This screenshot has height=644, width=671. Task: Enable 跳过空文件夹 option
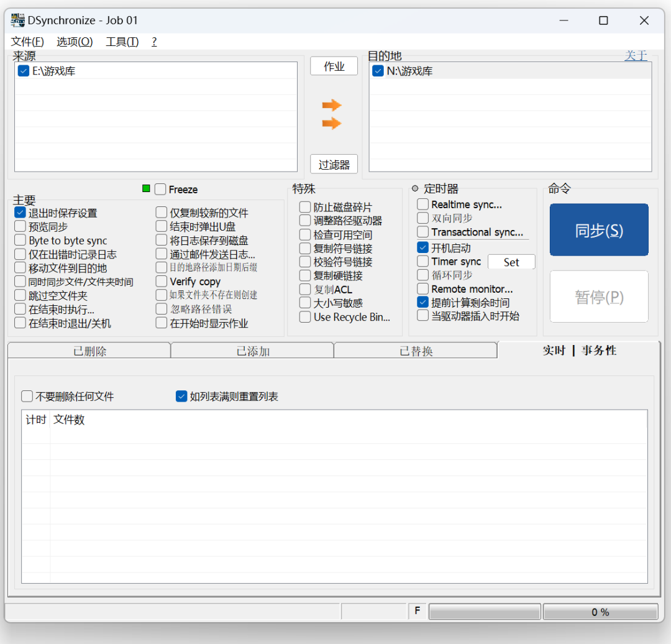(20, 295)
